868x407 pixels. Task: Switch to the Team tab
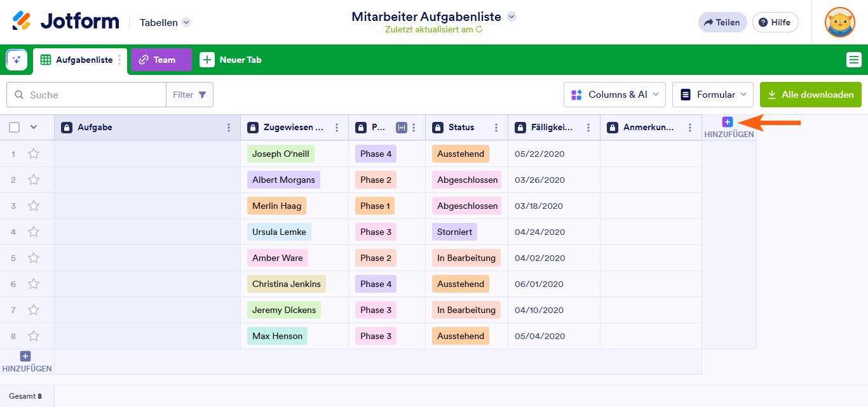(160, 59)
